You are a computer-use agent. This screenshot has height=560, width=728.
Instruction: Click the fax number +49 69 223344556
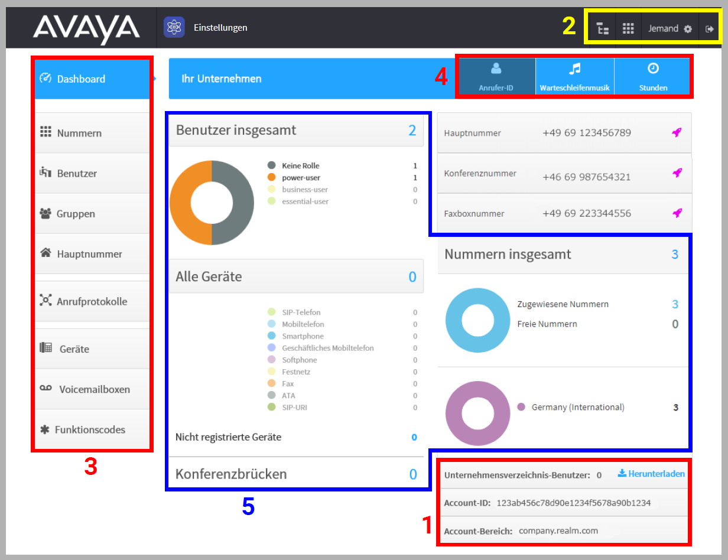pyautogui.click(x=587, y=213)
